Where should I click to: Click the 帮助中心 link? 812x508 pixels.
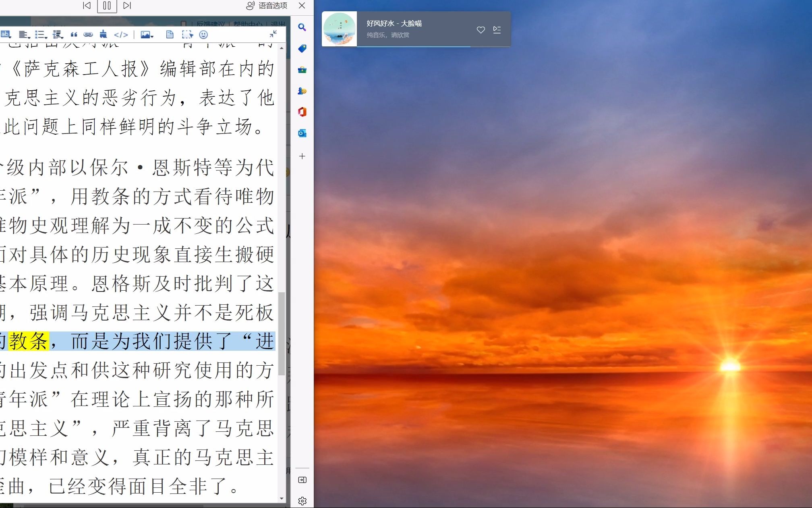248,24
